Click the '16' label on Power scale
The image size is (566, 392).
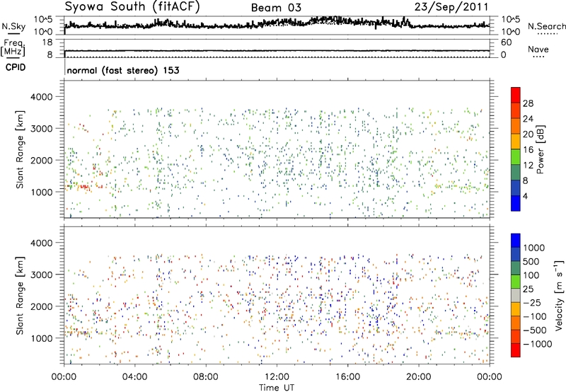click(x=528, y=150)
